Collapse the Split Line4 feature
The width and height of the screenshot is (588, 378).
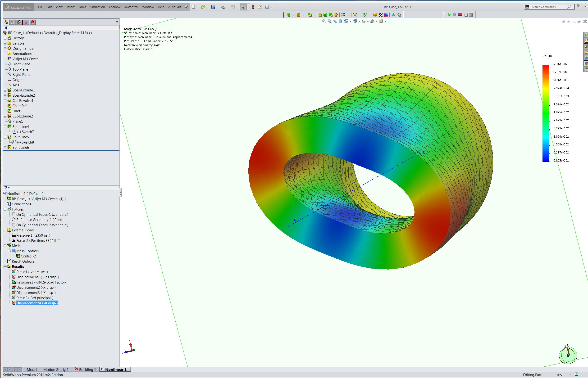point(5,127)
